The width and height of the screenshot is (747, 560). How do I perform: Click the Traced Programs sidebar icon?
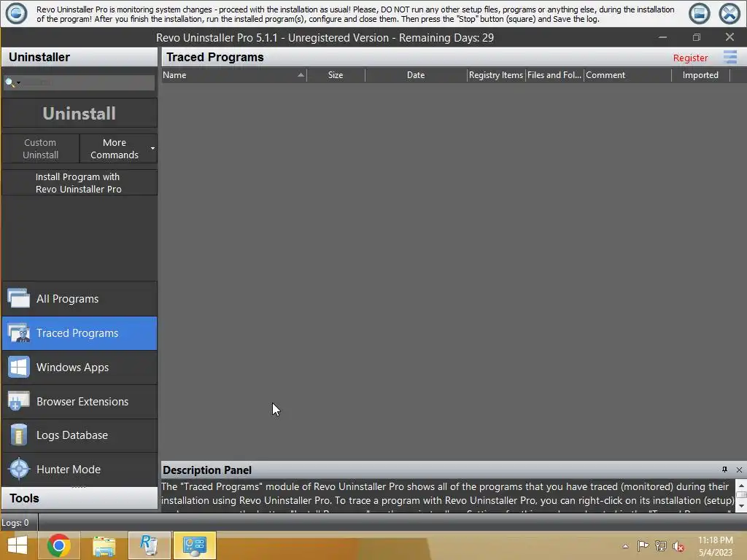(x=18, y=332)
